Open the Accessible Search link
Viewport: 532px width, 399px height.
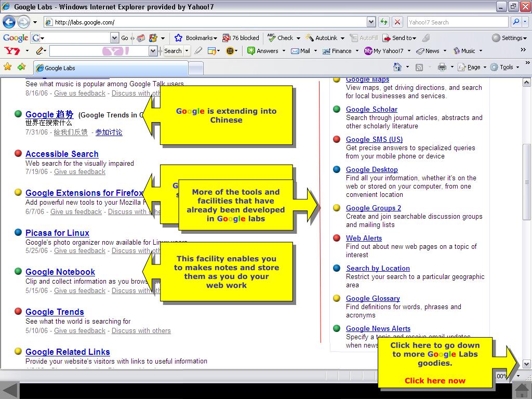coord(62,154)
